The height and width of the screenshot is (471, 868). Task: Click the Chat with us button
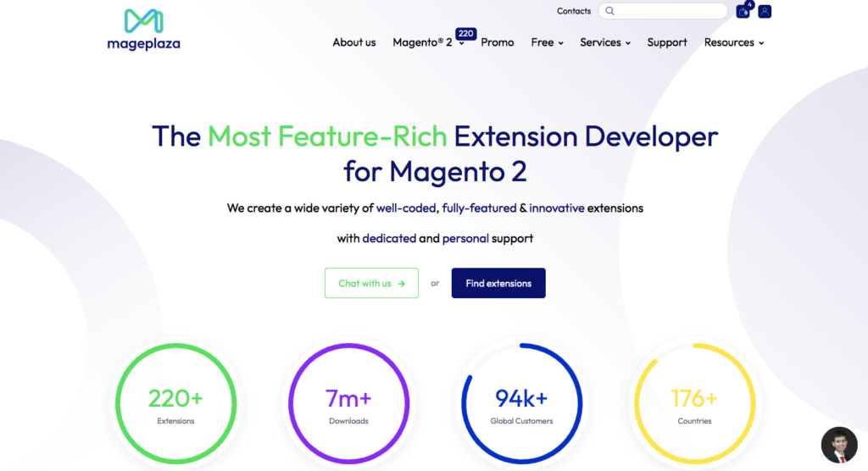point(371,284)
